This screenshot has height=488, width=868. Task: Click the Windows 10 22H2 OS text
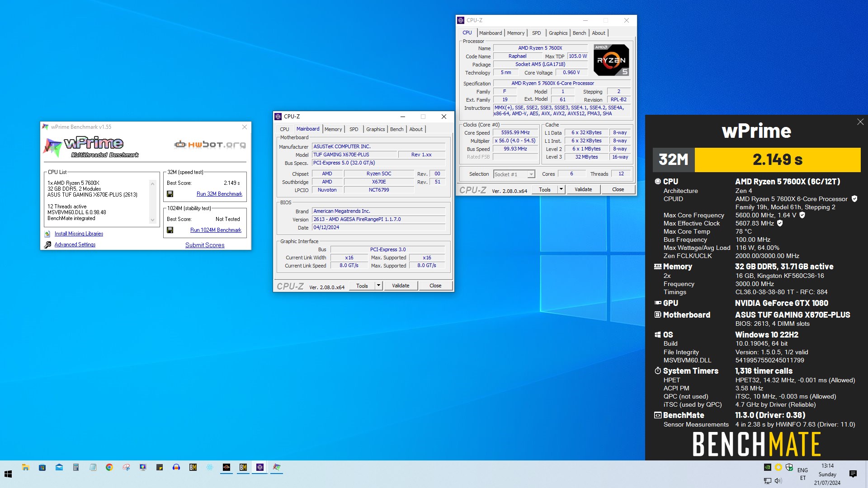[x=767, y=335]
